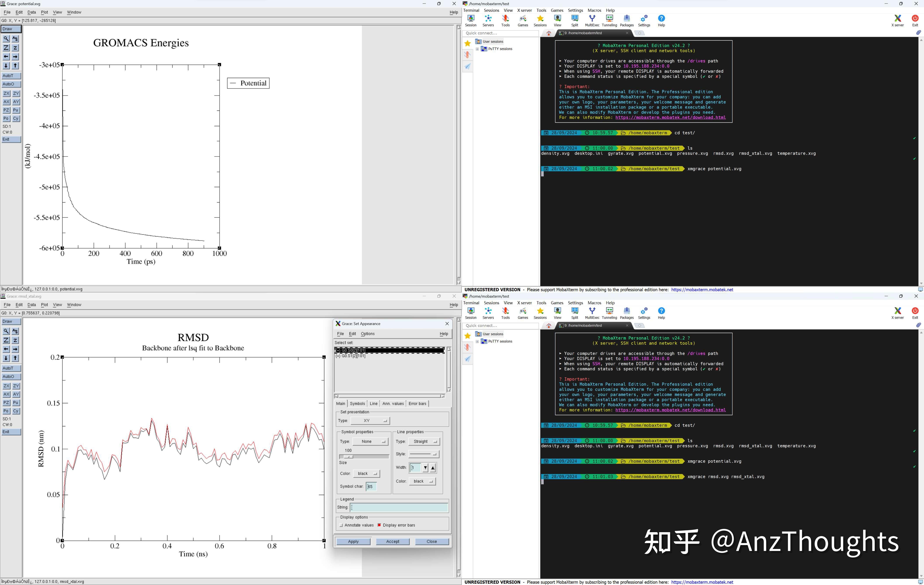Click Cy cycle-stack icon in rmsd_xtal.xvg window
The width and height of the screenshot is (924, 585).
15,411
